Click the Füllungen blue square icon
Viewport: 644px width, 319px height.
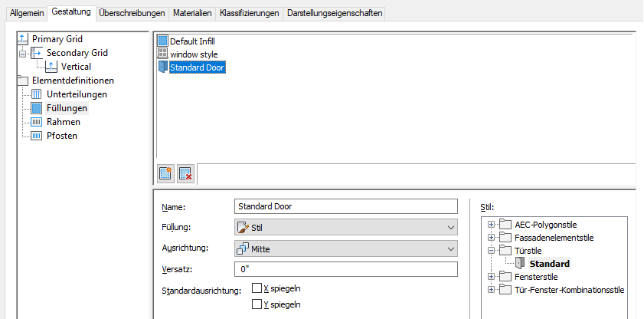pyautogui.click(x=37, y=108)
